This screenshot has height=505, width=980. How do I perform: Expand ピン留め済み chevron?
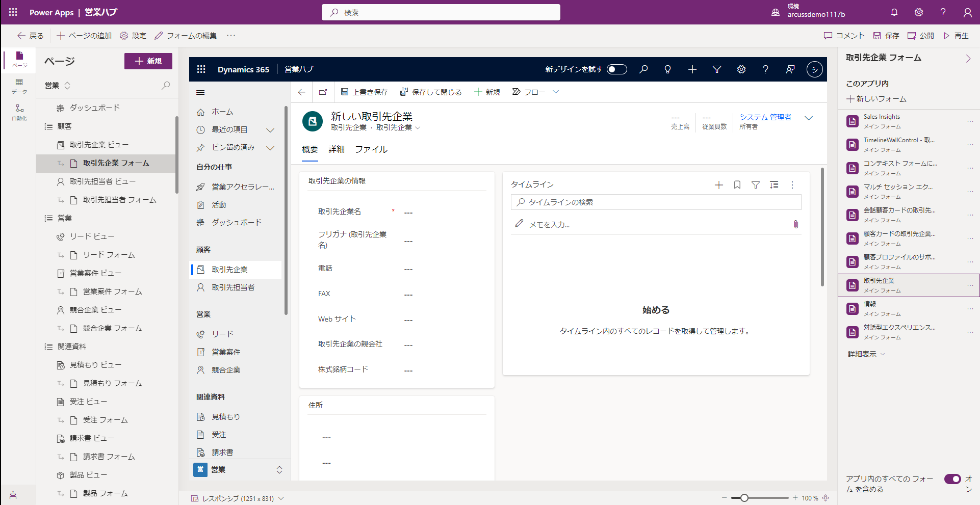pos(270,148)
